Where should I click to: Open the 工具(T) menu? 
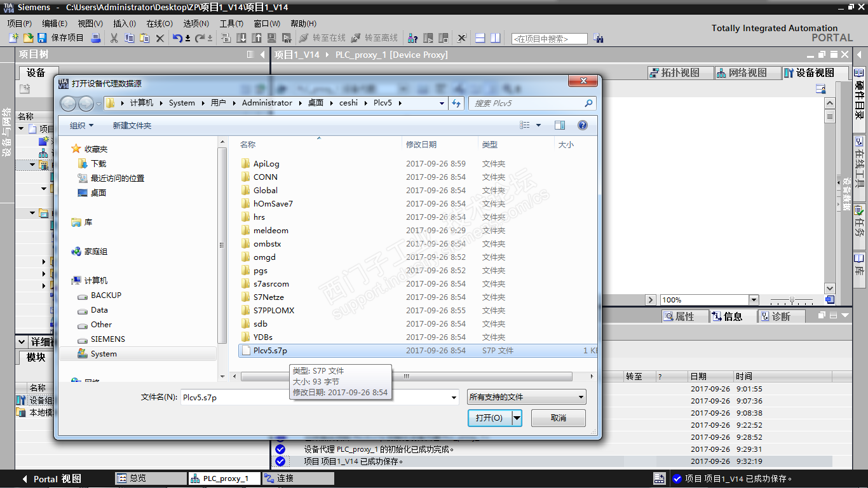point(231,24)
